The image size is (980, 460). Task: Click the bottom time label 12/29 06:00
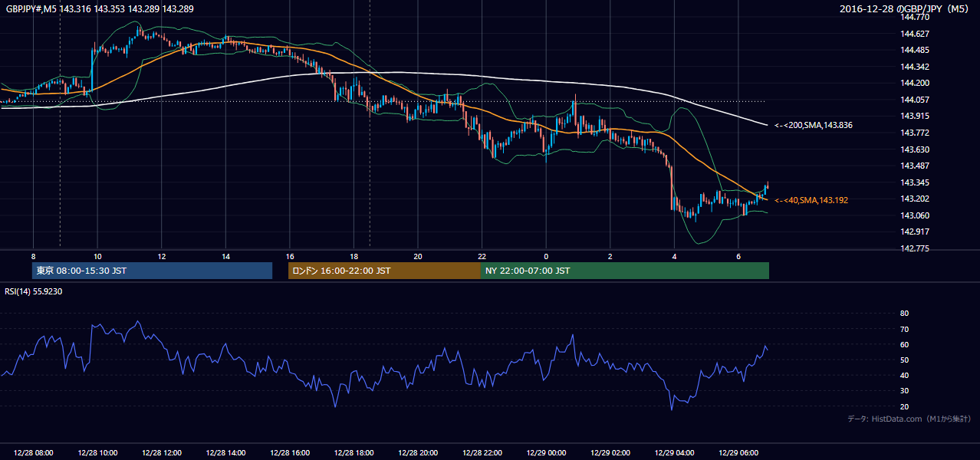(738, 453)
